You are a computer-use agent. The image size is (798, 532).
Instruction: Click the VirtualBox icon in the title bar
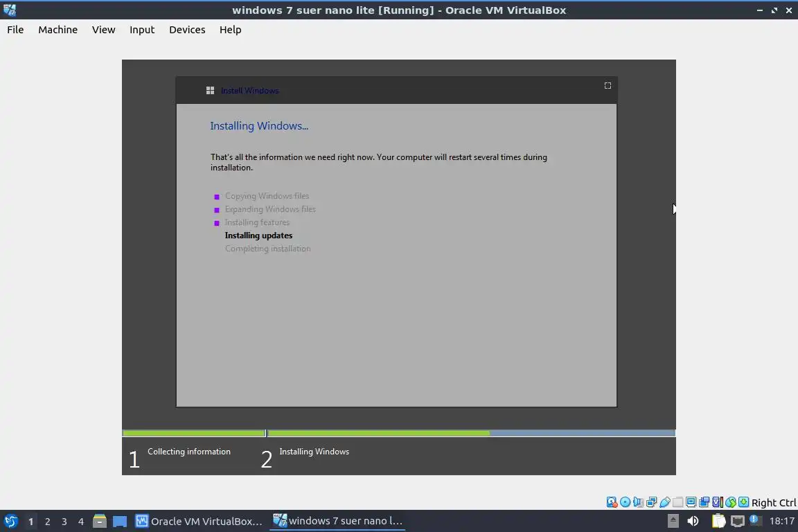9,10
